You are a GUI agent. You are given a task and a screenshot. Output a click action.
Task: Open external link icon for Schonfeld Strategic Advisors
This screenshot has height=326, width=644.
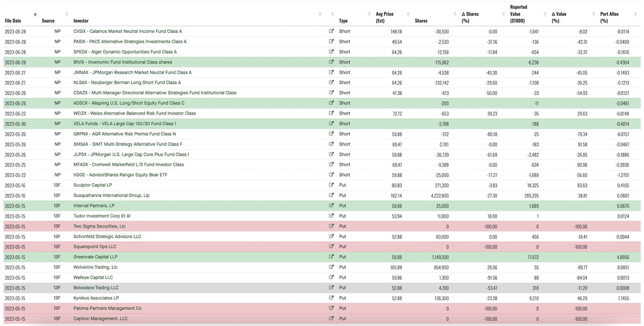[x=331, y=237]
